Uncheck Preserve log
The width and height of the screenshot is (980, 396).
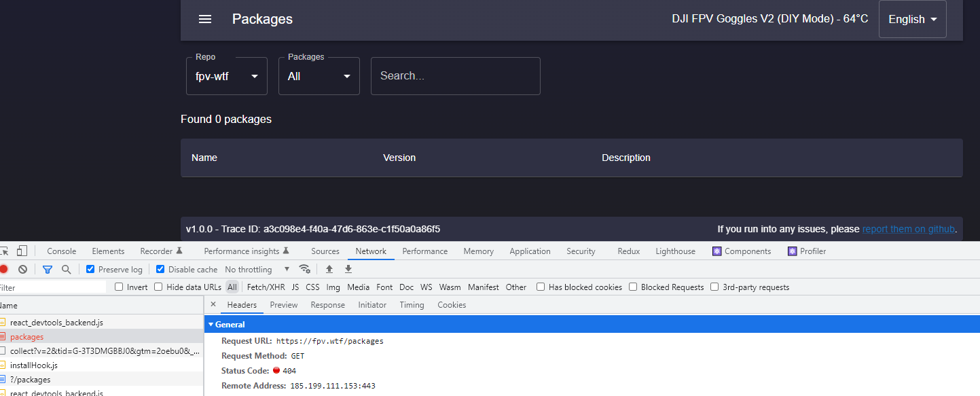tap(90, 269)
